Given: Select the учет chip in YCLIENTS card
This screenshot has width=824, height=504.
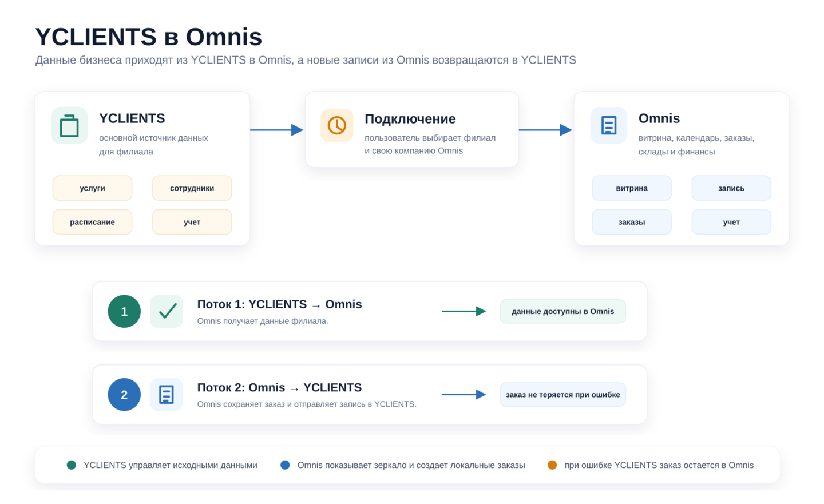Looking at the screenshot, I should pyautogui.click(x=192, y=222).
